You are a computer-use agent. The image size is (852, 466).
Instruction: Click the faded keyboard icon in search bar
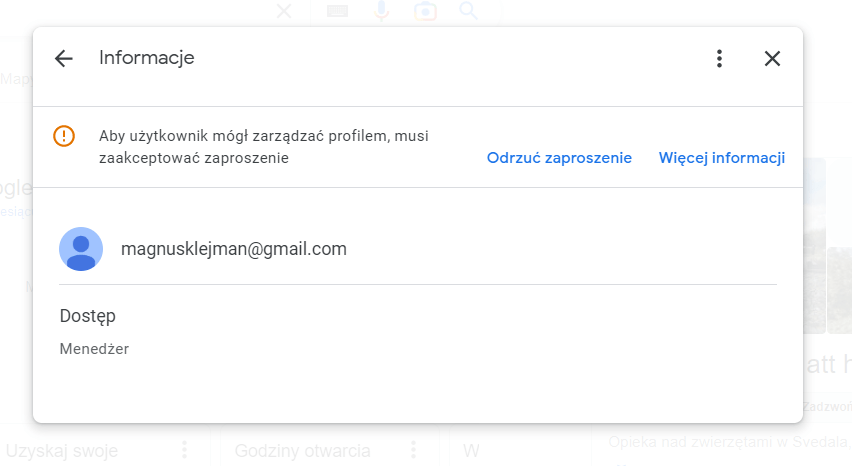tap(337, 10)
